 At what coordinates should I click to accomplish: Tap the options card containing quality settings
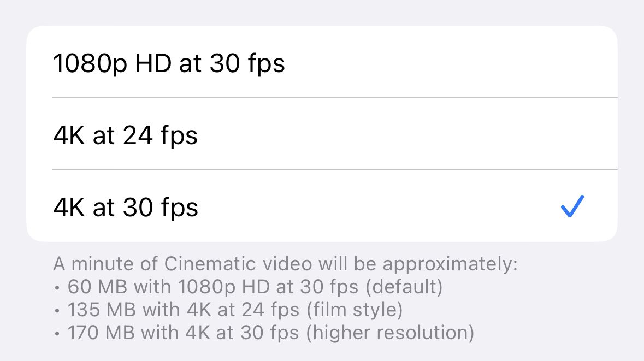click(x=322, y=132)
